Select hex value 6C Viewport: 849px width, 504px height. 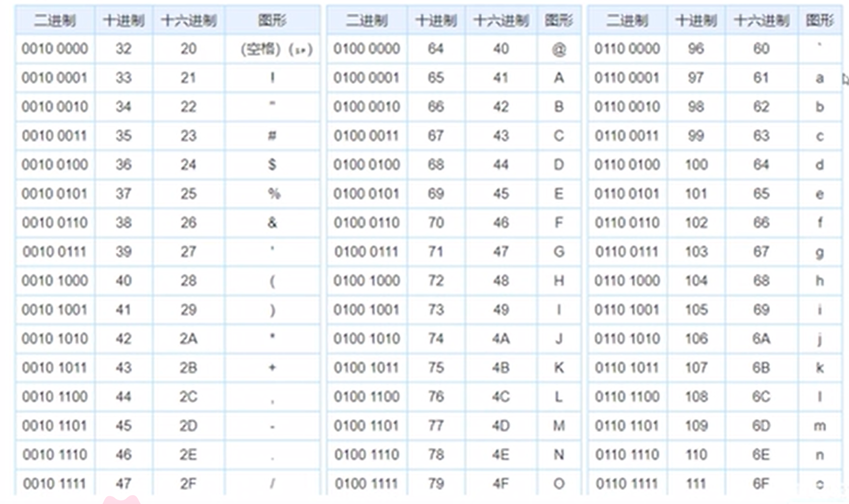761,396
